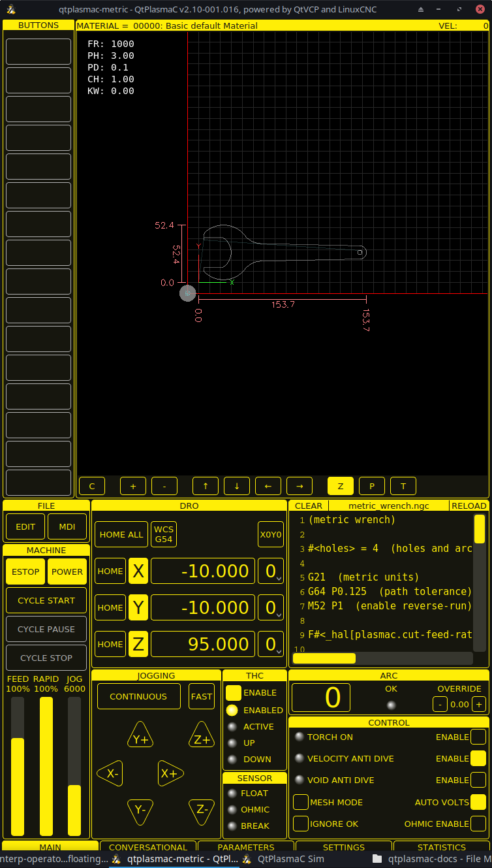Viewport: 492px width, 868px height.
Task: Disable Velocity Anti Dive enable checkbox
Action: 478,758
